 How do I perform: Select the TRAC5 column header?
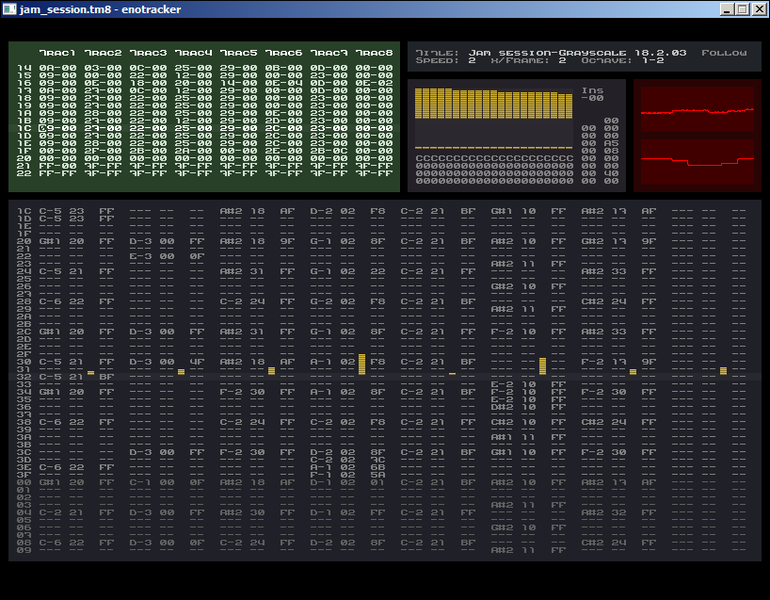tap(238, 53)
